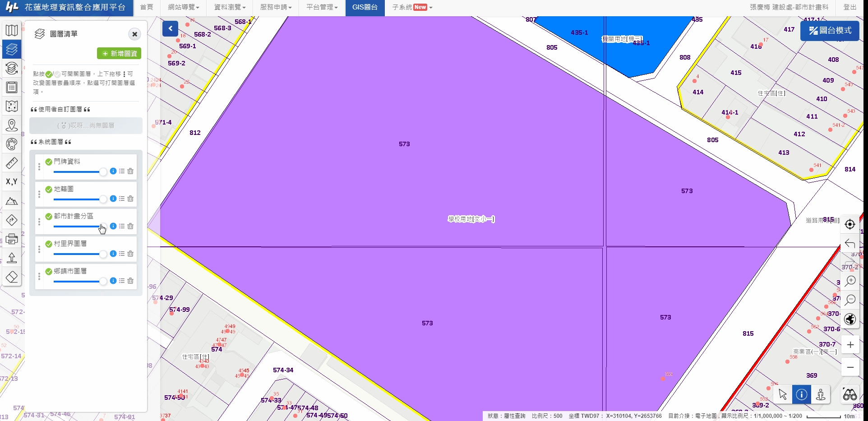Select the eraser clear tool
Screen dimensions: 868x421
(12, 277)
